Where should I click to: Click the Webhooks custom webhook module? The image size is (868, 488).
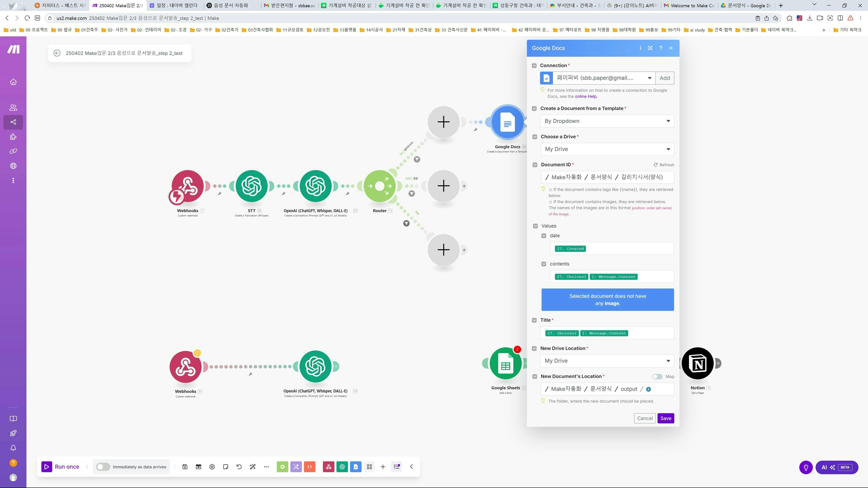pyautogui.click(x=187, y=186)
